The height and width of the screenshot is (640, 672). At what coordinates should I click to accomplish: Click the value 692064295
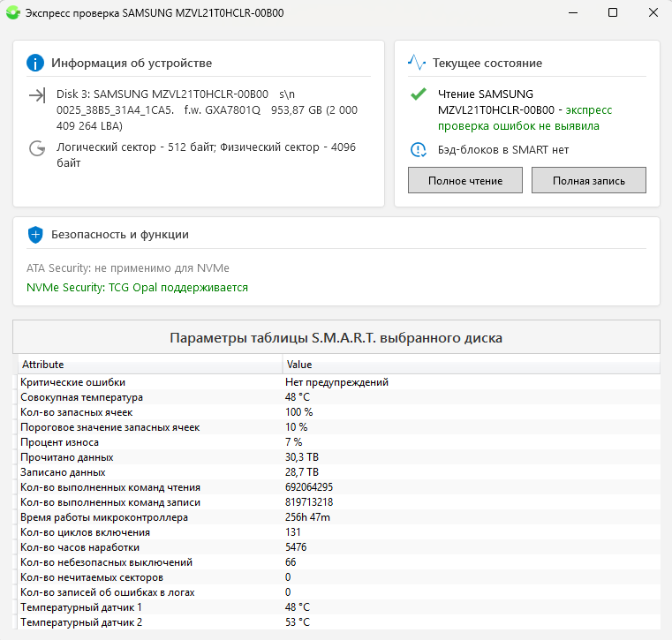309,487
